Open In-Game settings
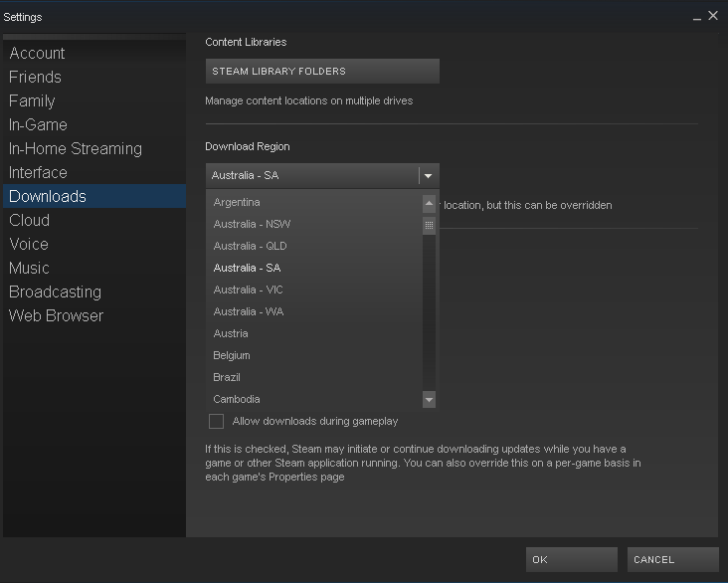 pos(94,124)
